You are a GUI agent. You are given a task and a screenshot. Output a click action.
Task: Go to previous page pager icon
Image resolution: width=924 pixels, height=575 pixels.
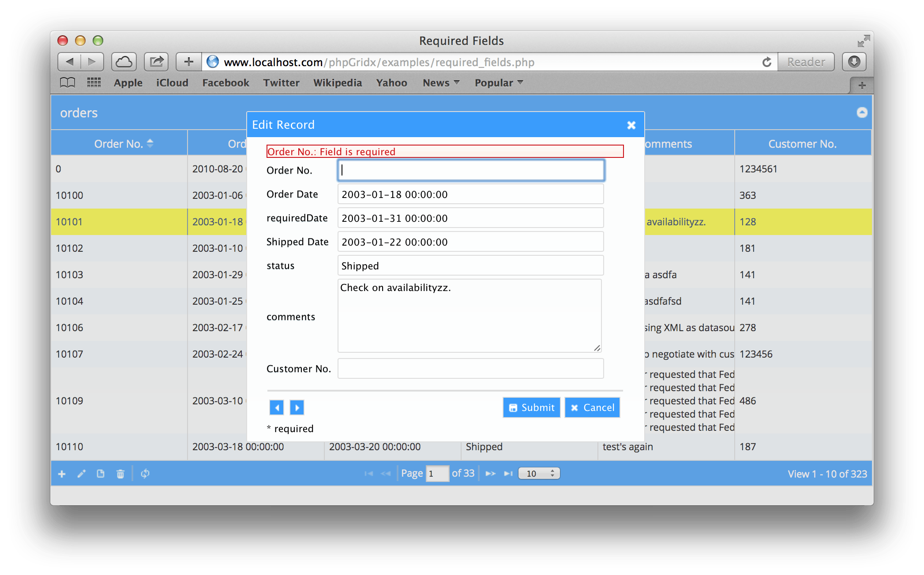[x=386, y=474]
